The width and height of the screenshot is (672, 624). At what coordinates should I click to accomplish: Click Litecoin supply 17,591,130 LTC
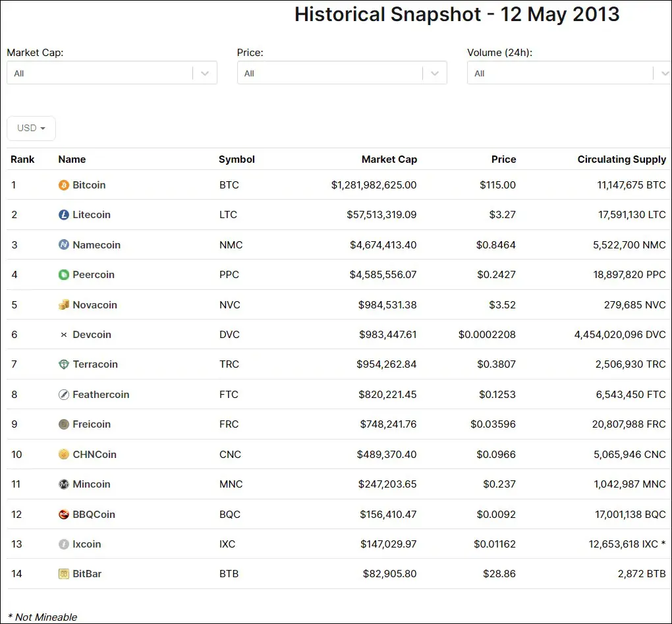click(632, 215)
